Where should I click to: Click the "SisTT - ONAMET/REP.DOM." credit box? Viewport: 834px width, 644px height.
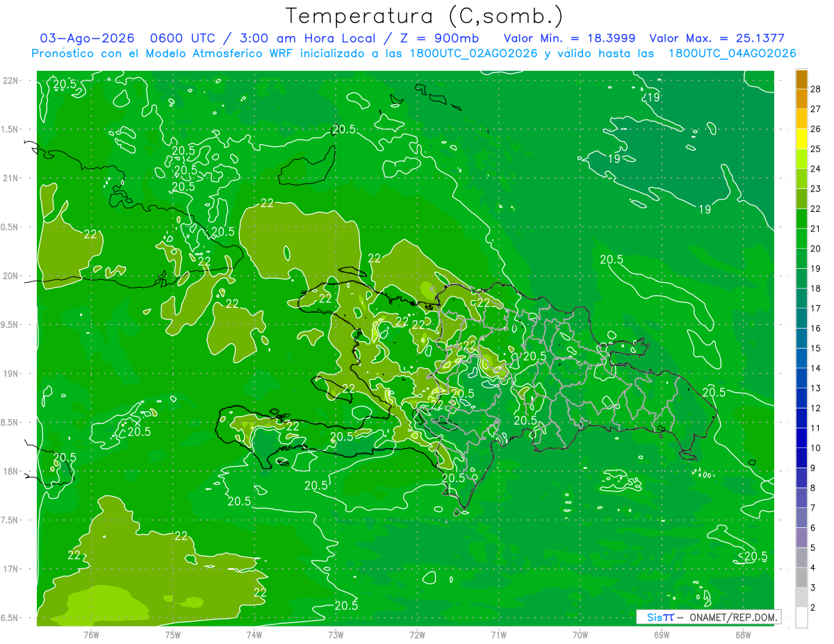pyautogui.click(x=708, y=617)
